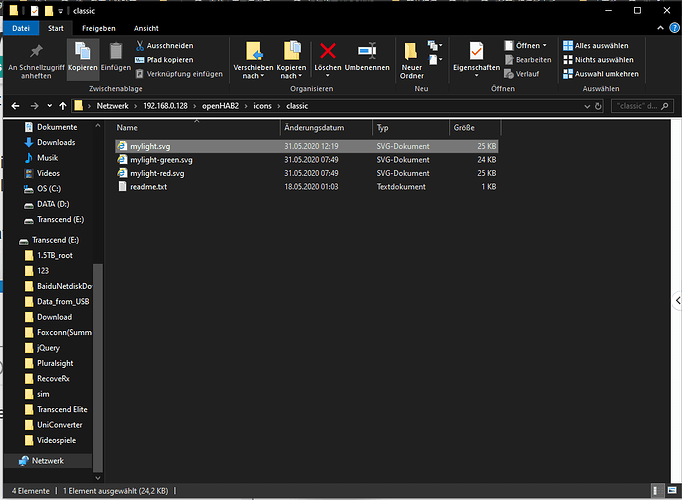Open Eigenschaften from the ribbon
This screenshot has height=500, width=682.
pos(476,59)
